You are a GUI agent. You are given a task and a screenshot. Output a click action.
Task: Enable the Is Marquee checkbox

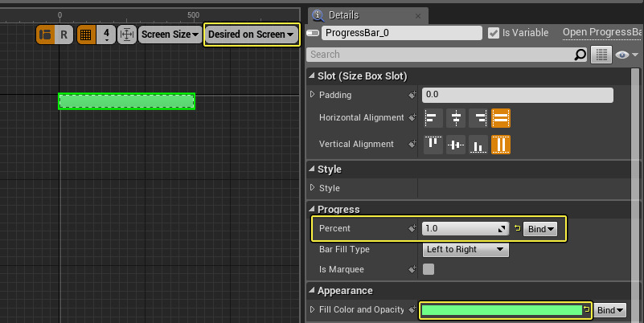429,269
